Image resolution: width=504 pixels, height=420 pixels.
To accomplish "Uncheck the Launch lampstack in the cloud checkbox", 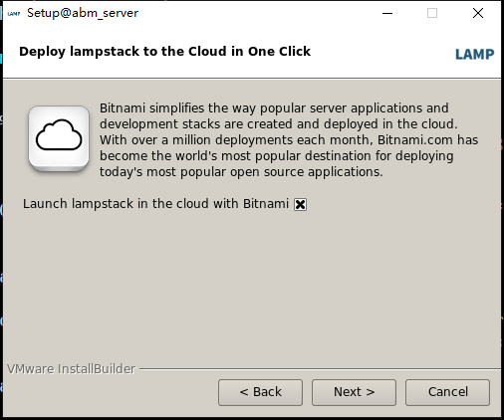I will 300,204.
